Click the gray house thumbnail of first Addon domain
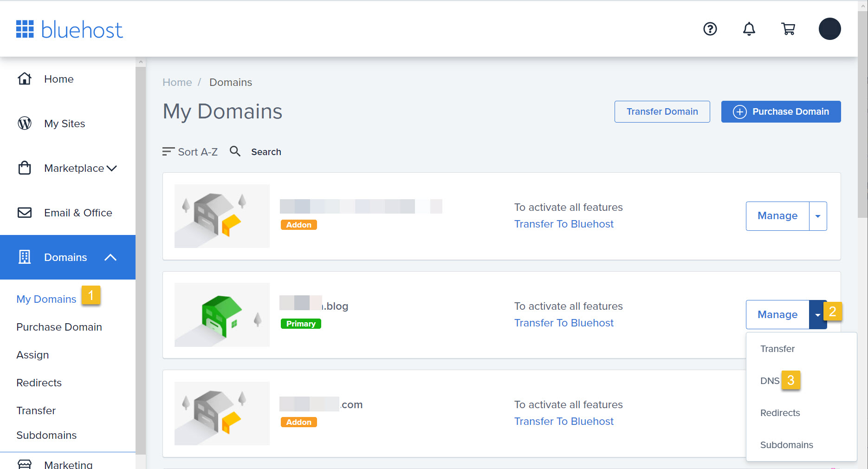Image resolution: width=868 pixels, height=469 pixels. point(222,216)
